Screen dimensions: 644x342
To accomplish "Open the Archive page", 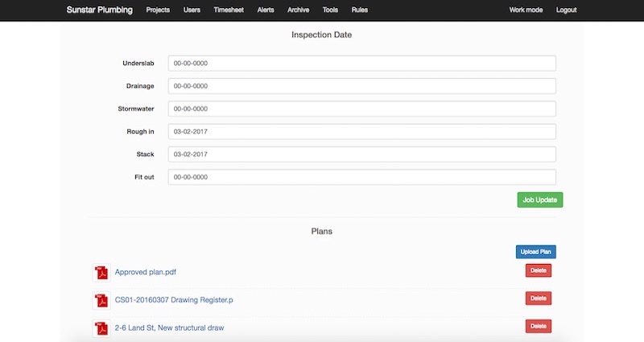I will click(x=298, y=10).
